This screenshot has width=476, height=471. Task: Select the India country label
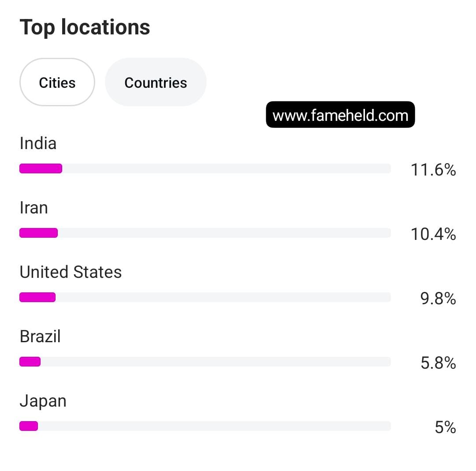(38, 143)
